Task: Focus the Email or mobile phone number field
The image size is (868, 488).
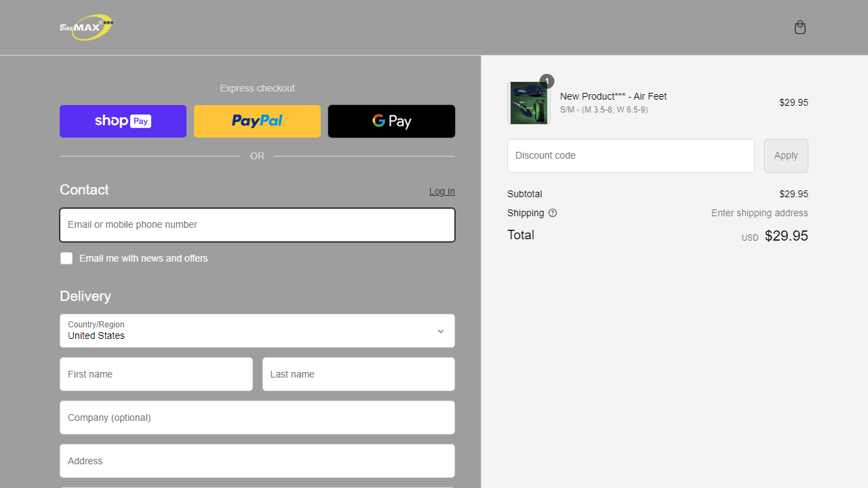Action: (x=257, y=225)
